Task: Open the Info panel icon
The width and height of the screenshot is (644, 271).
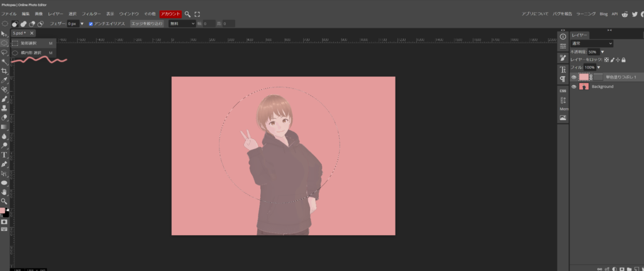Action: pyautogui.click(x=563, y=36)
